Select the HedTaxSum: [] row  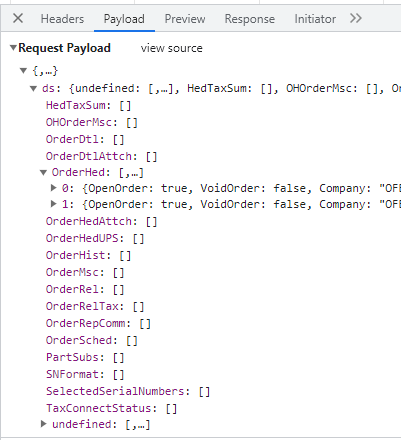coord(89,106)
